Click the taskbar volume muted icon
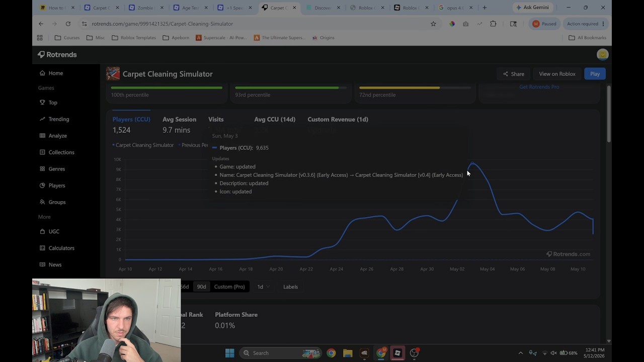The width and height of the screenshot is (644, 362). click(x=553, y=353)
